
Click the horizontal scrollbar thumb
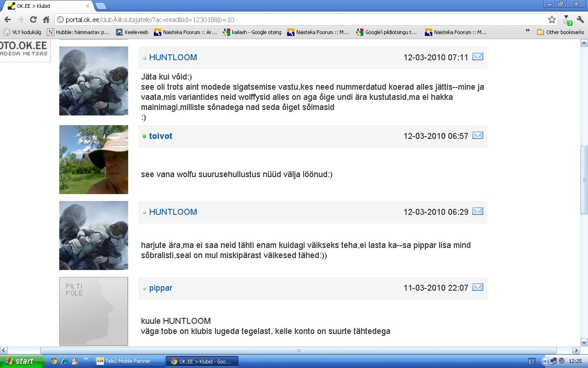pos(299,351)
